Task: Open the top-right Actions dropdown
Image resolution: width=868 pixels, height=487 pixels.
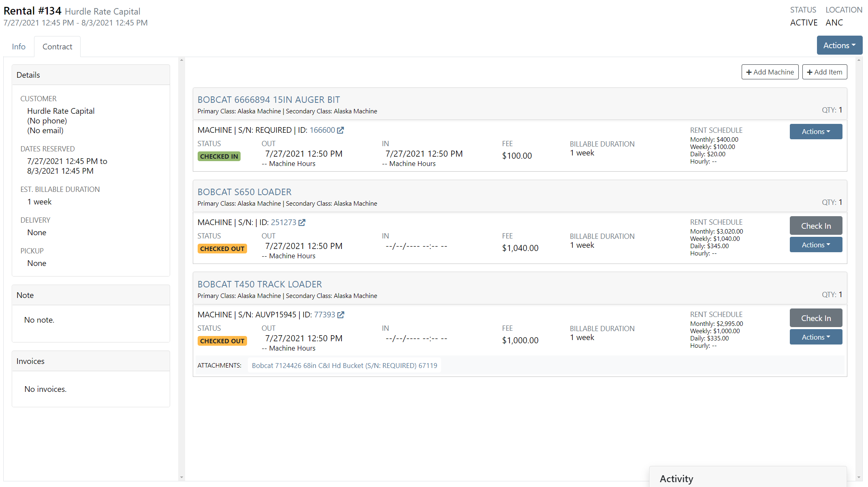Action: pos(839,45)
